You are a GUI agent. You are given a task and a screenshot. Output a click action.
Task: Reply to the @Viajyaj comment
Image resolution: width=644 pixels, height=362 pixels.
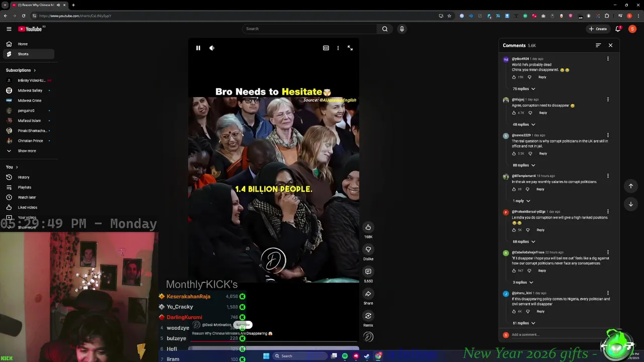click(543, 113)
